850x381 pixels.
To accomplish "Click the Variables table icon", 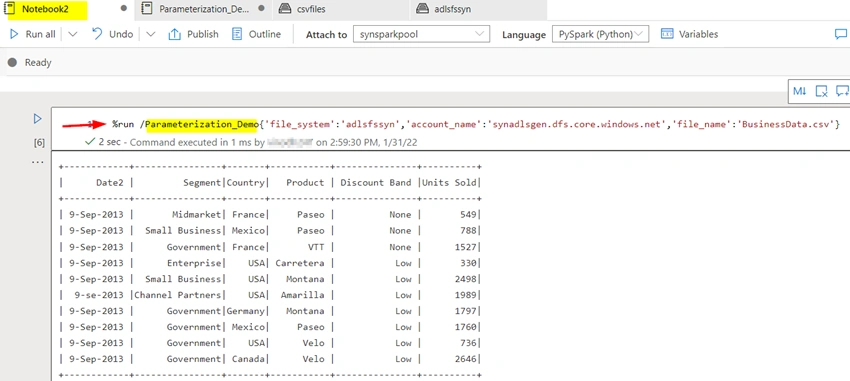I will (x=667, y=34).
